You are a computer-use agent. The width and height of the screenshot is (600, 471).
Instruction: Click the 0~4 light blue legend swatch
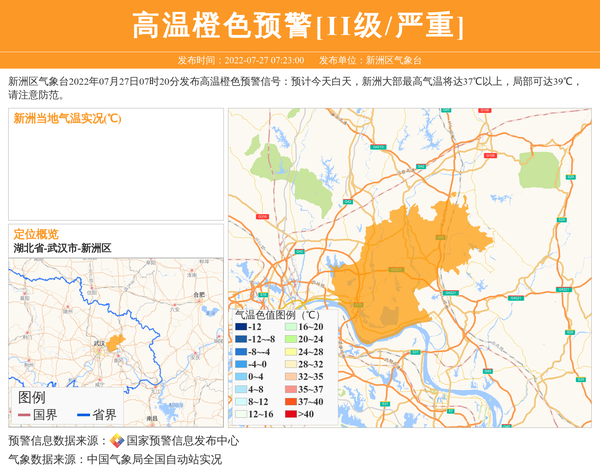tap(241, 377)
